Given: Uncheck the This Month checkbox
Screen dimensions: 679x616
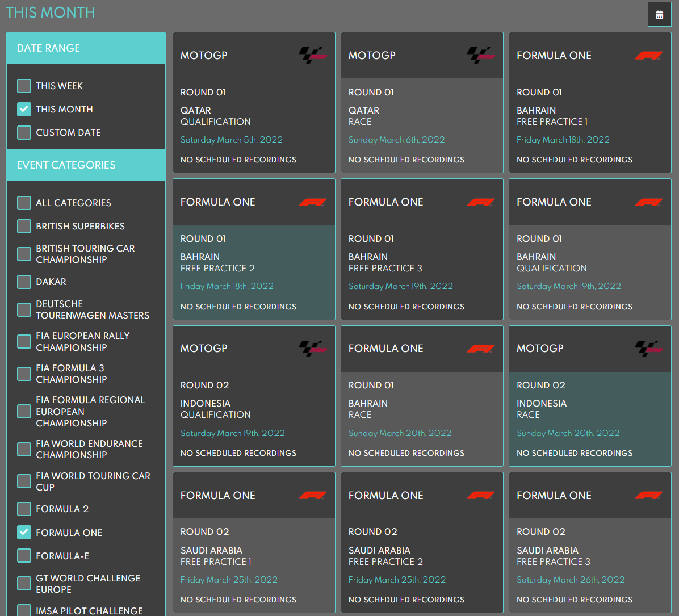Looking at the screenshot, I should tap(24, 109).
